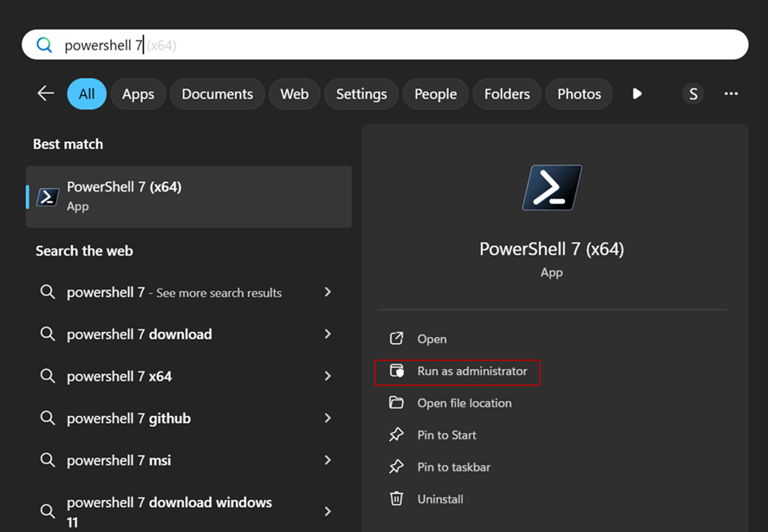Select the PowerShell 7 (x64) best match result

(x=189, y=197)
